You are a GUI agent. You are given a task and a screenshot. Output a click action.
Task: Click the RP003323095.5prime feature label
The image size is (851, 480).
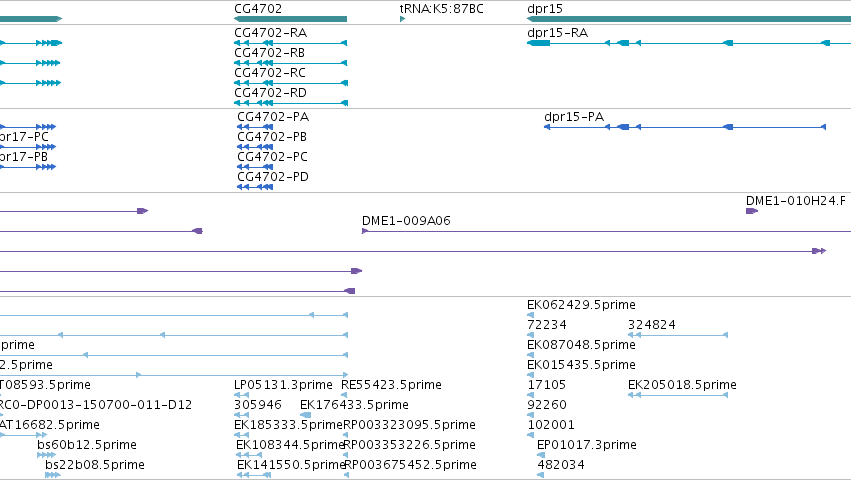(410, 425)
